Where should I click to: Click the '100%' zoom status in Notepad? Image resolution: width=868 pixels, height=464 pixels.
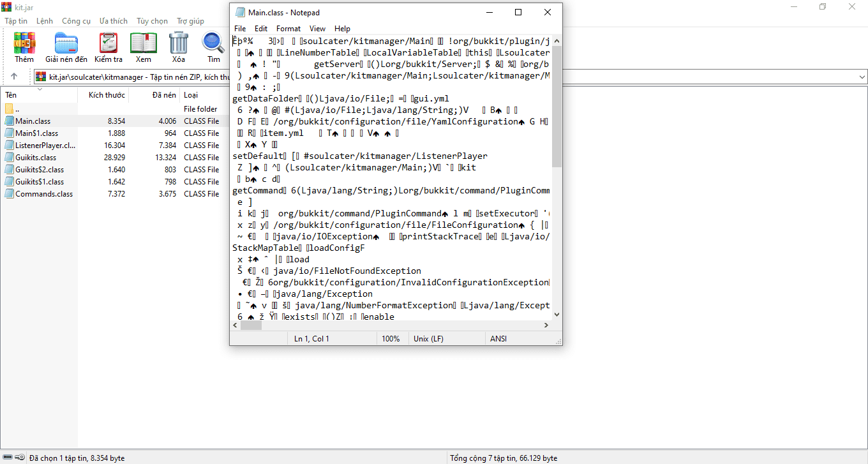tap(391, 339)
